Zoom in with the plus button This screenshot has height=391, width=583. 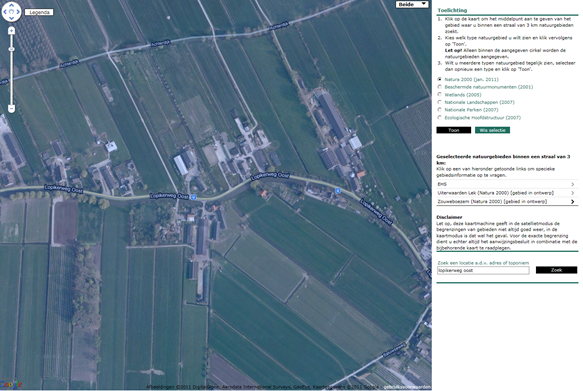tap(12, 30)
